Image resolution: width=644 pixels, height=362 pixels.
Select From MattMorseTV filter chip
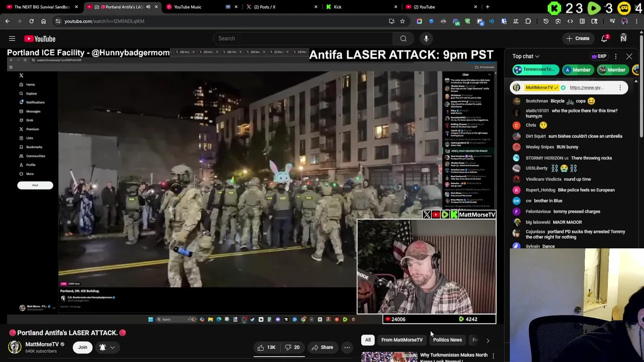coord(401,340)
